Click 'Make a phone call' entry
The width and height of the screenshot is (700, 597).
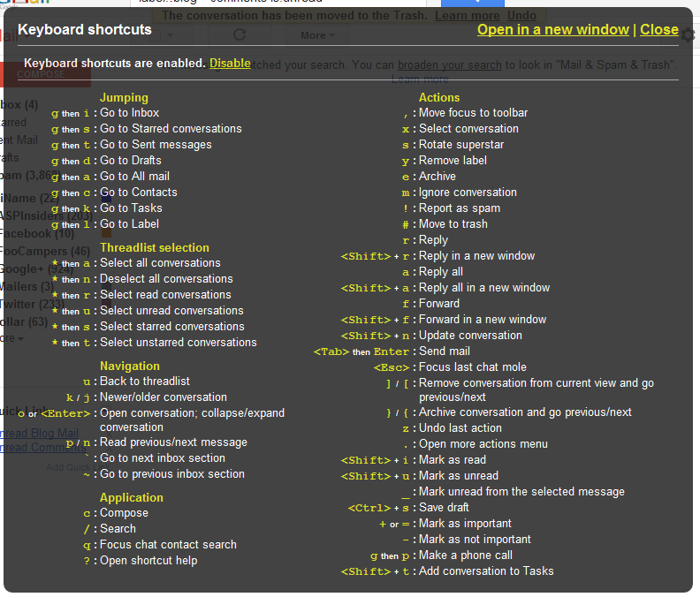465,555
